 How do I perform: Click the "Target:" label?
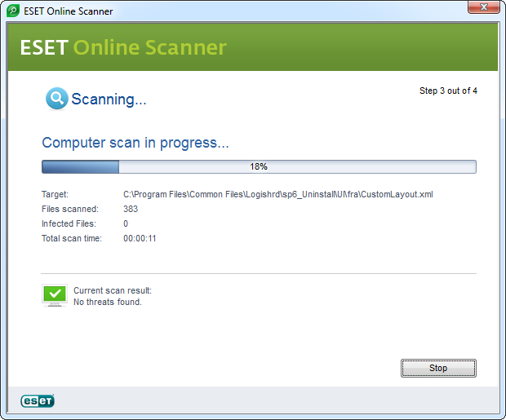click(55, 195)
